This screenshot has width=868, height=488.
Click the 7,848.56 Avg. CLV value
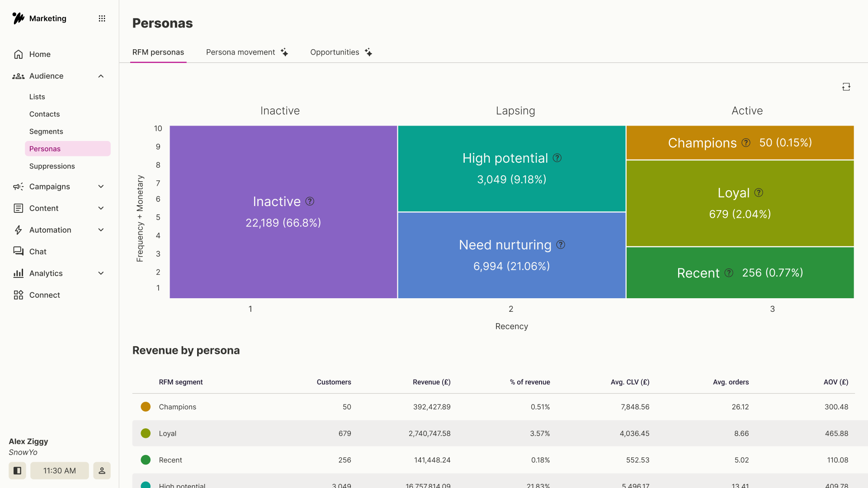tap(635, 407)
